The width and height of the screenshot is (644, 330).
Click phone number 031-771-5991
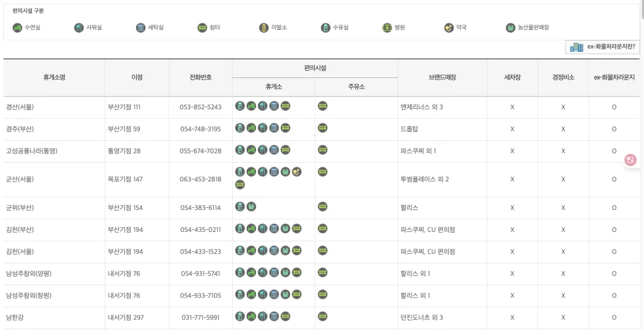(x=201, y=317)
